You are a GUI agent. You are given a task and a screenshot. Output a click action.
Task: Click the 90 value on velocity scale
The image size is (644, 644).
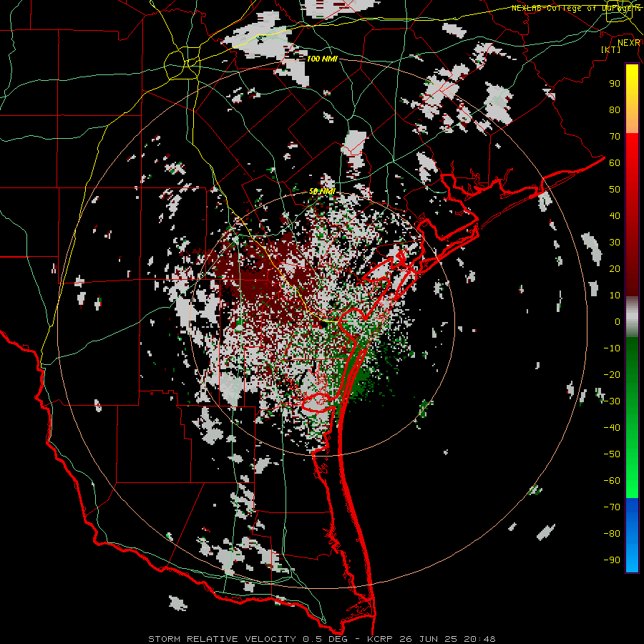point(615,84)
